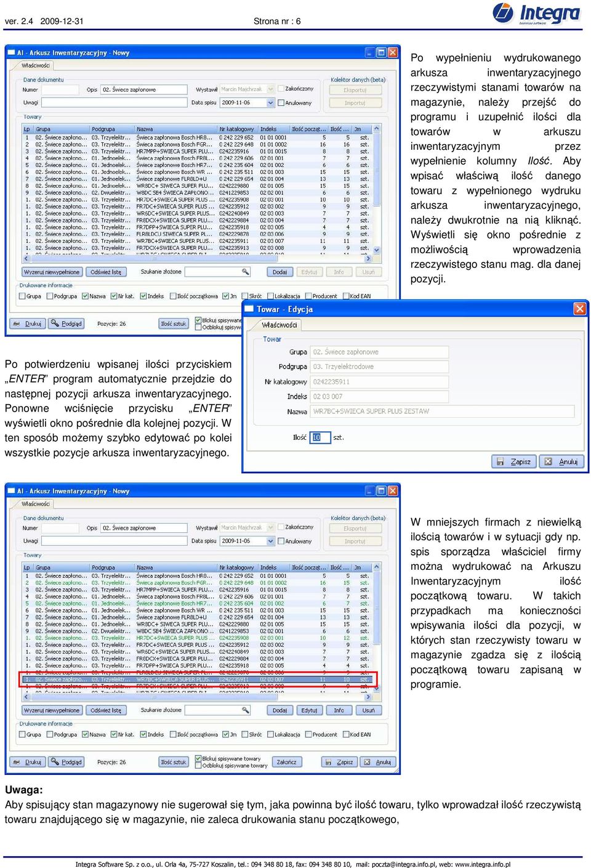Check Odblokuj spisywane towary in lower window
This screenshot has width=591, height=868.
pos(198,766)
